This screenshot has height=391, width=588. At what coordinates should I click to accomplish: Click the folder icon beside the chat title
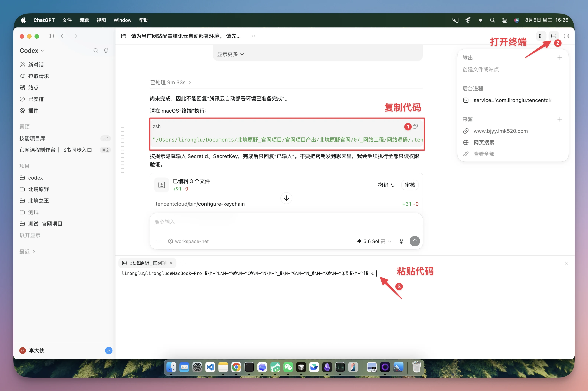tap(123, 36)
